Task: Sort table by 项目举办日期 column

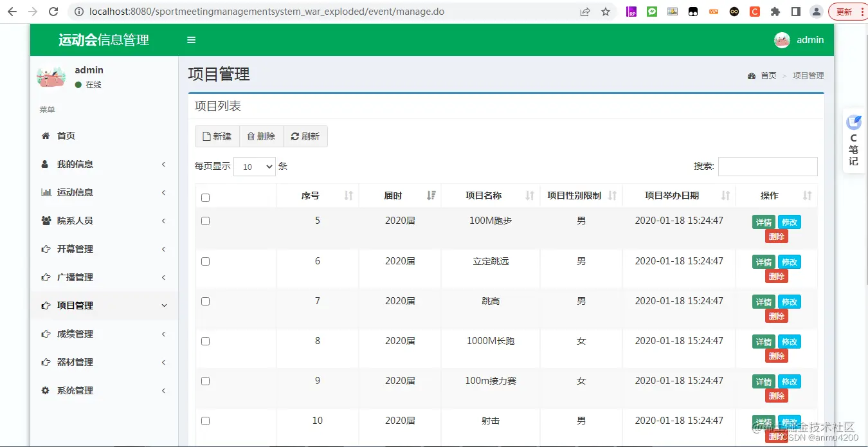Action: [x=679, y=196]
